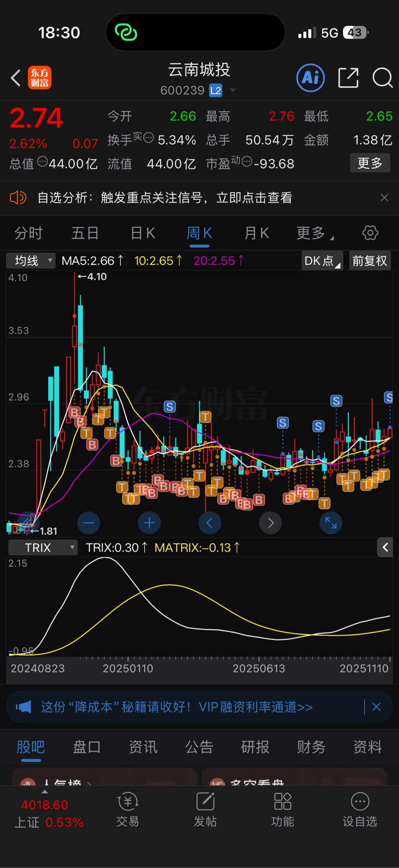This screenshot has width=399, height=868.
Task: Switch to 月K chart tab
Action: coord(257,233)
